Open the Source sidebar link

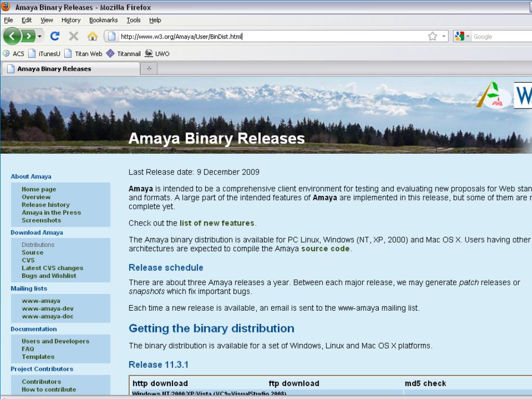[33, 252]
